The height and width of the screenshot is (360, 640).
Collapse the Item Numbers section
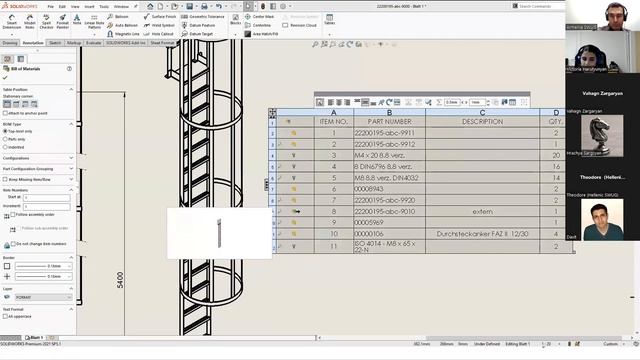(x=71, y=190)
